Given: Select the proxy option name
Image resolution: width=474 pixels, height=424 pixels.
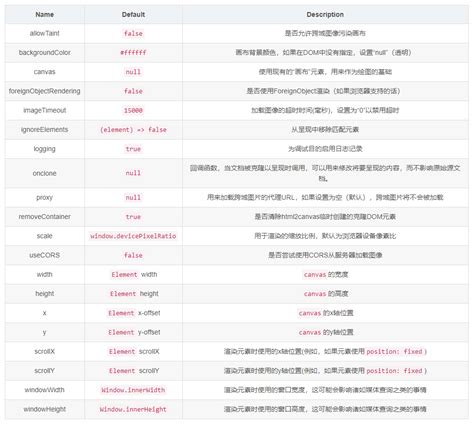Looking at the screenshot, I should (45, 197).
